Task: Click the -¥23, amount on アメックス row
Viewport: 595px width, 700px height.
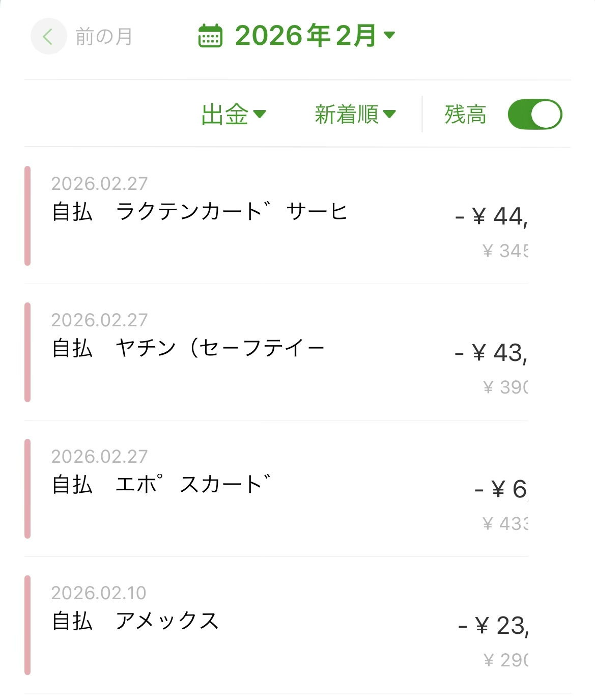Action: coord(493,626)
